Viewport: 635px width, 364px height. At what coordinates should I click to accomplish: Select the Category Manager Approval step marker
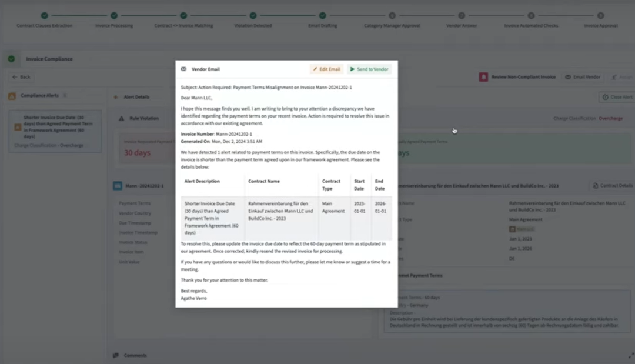pyautogui.click(x=392, y=15)
